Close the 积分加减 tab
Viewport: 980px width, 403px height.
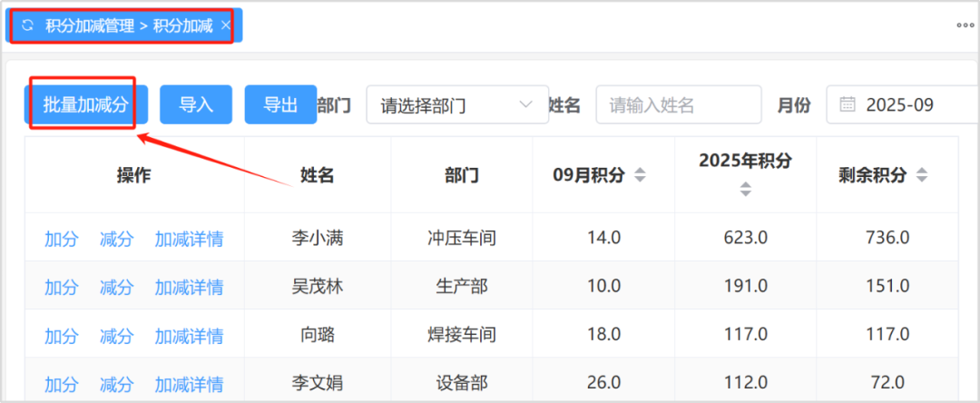(x=225, y=25)
